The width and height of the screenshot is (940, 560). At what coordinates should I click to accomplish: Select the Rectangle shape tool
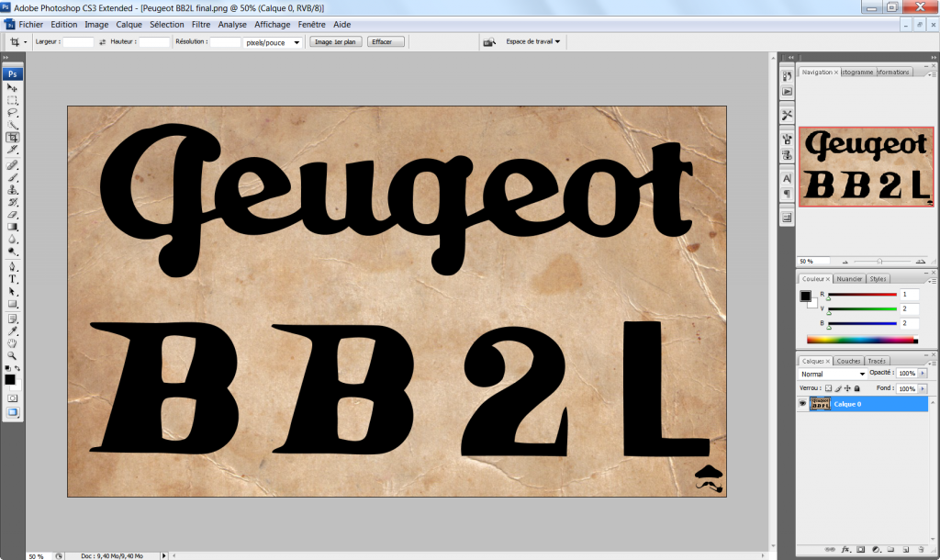tap(12, 304)
